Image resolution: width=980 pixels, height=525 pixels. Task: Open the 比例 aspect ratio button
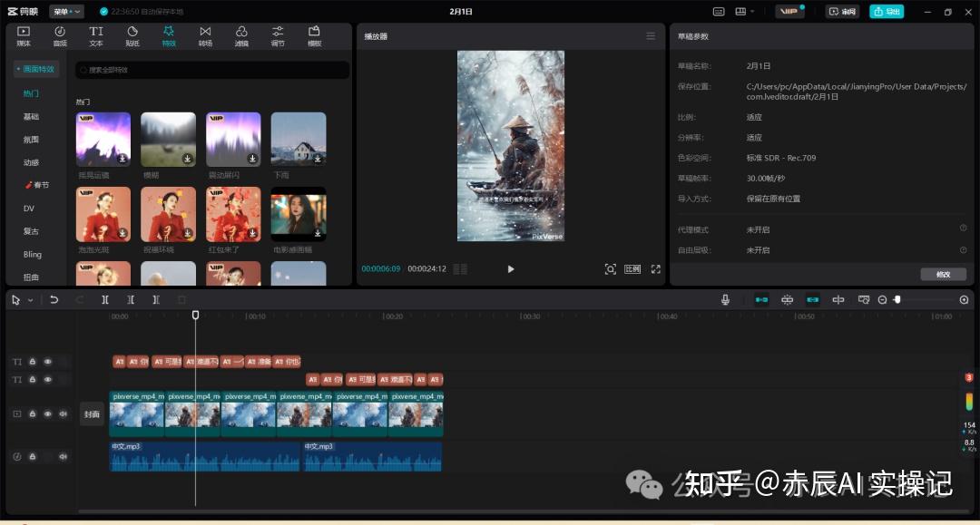[x=632, y=269]
